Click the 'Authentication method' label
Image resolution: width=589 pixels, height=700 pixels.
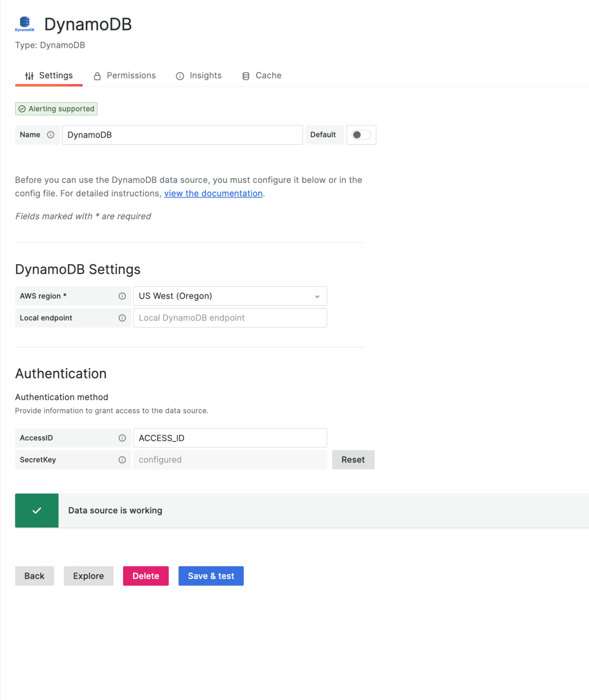pos(62,397)
